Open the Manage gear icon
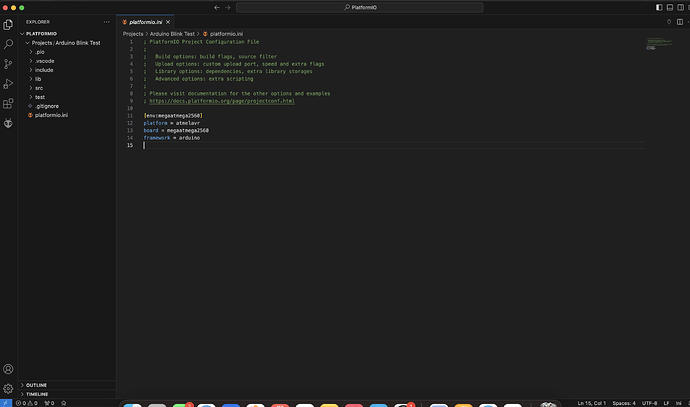This screenshot has height=407, width=690. click(x=8, y=389)
